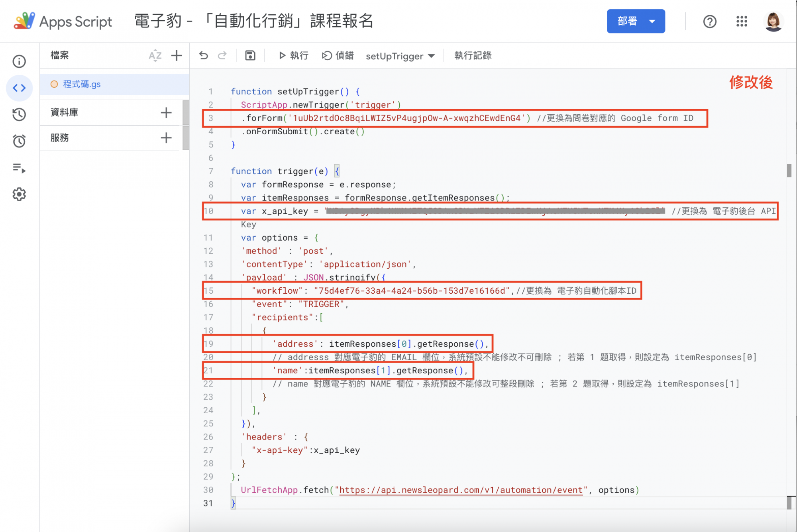Save the project with disk icon

click(250, 55)
